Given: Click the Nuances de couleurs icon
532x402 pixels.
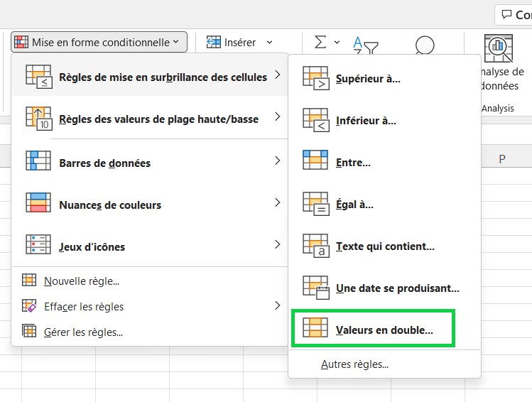Looking at the screenshot, I should [38, 202].
